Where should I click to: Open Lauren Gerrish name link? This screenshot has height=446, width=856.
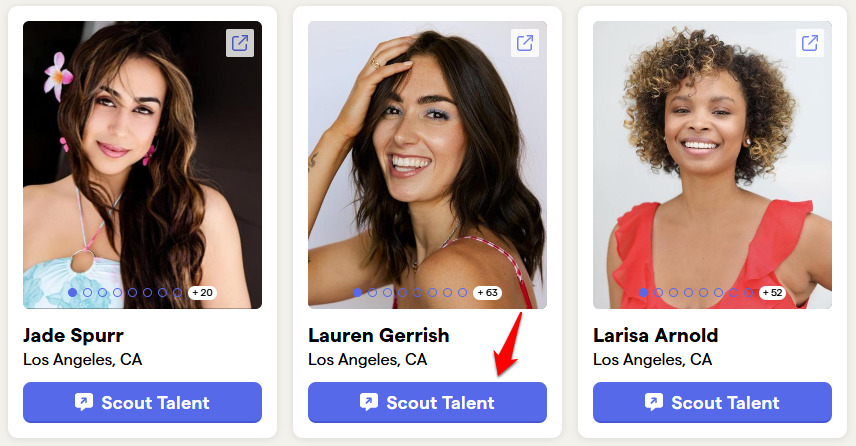pyautogui.click(x=378, y=335)
